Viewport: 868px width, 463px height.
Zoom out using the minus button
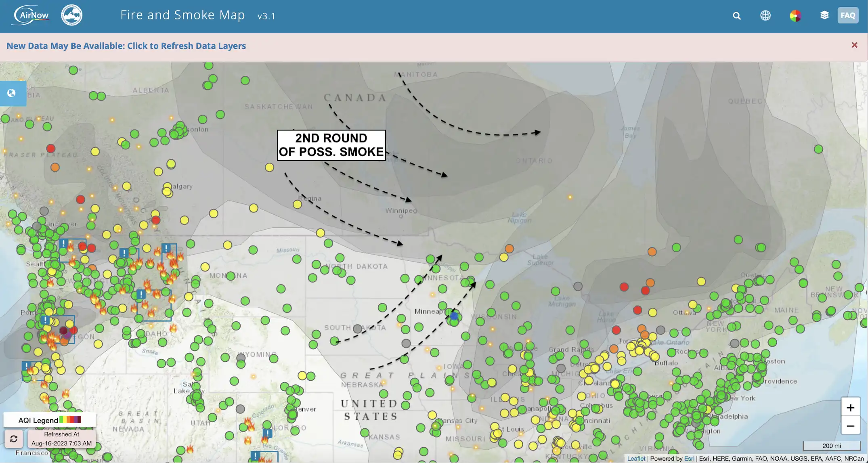tap(850, 426)
